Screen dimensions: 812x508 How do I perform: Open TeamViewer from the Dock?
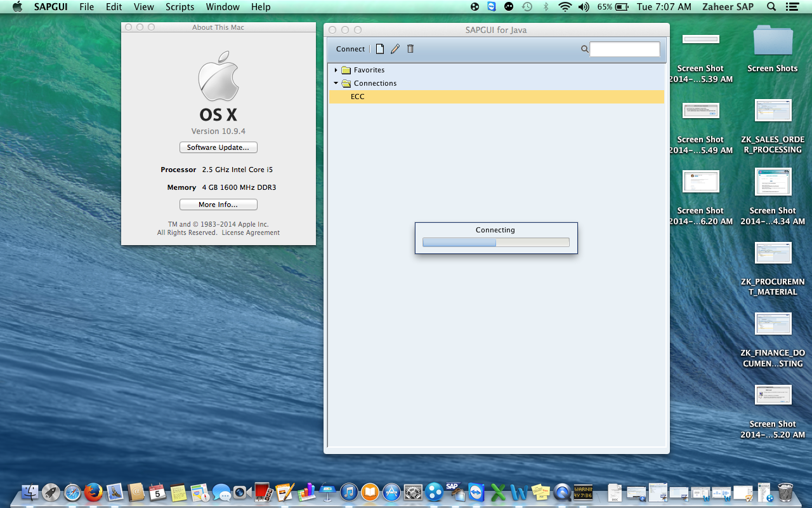tap(476, 491)
